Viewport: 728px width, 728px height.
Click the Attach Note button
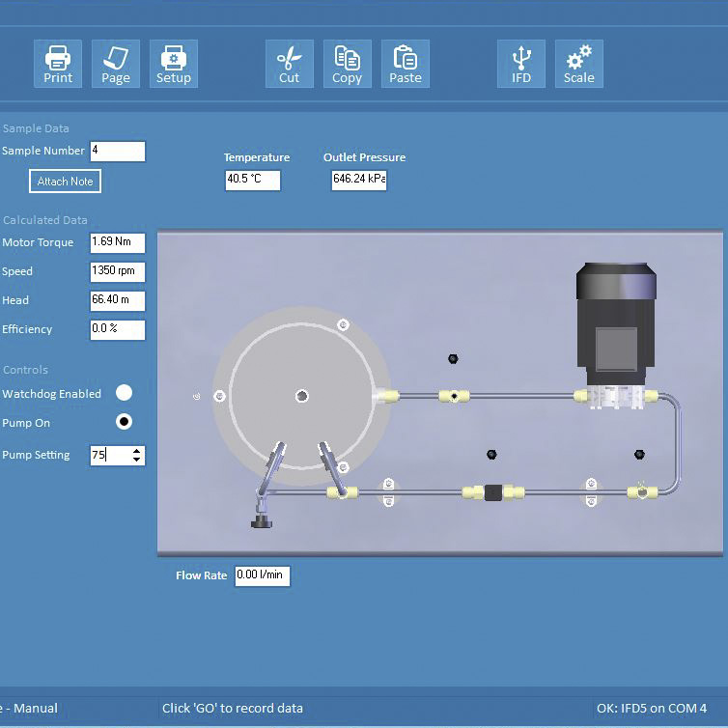pyautogui.click(x=65, y=182)
